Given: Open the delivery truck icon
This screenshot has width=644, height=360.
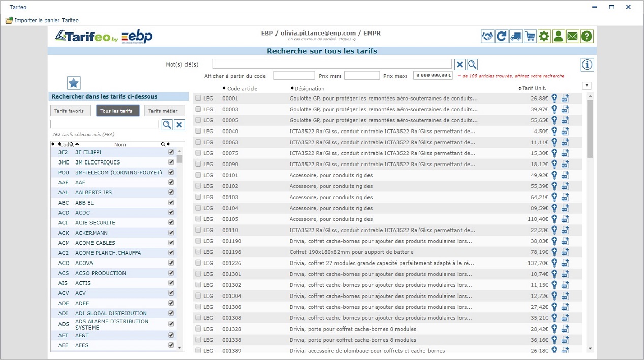Looking at the screenshot, I should [516, 36].
